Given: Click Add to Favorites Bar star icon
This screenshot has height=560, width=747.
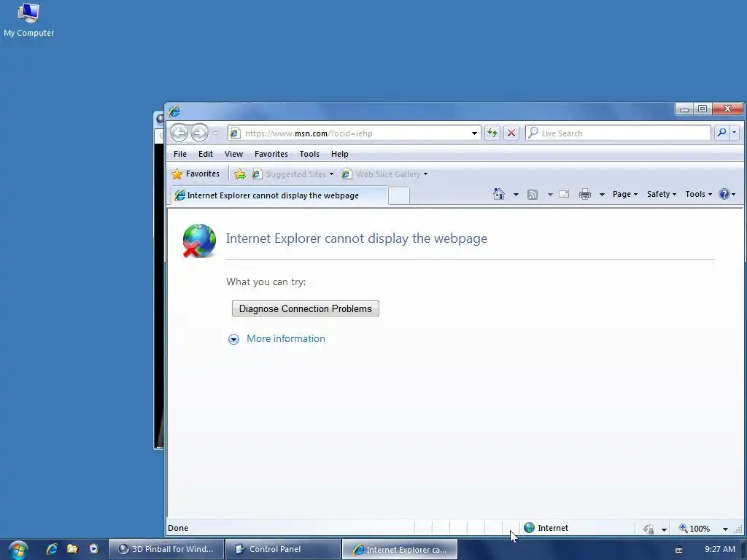Looking at the screenshot, I should click(x=239, y=174).
